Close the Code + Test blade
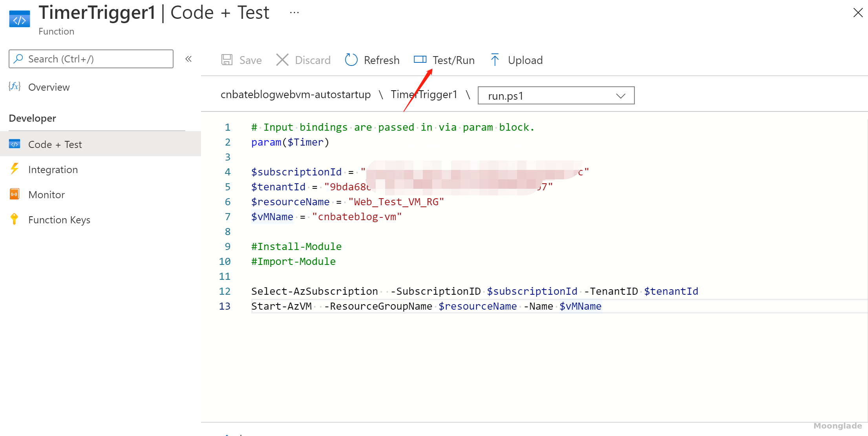This screenshot has height=436, width=868. 858,13
